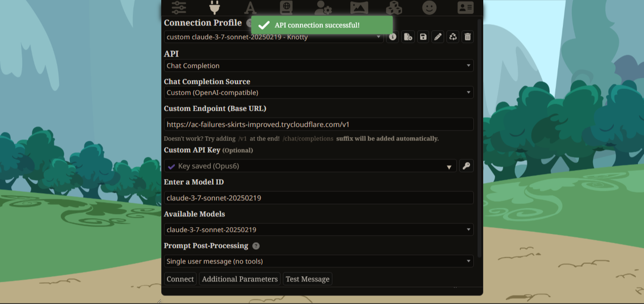
Task: Open the Prompt Post-Processing dropdown
Action: [319, 261]
